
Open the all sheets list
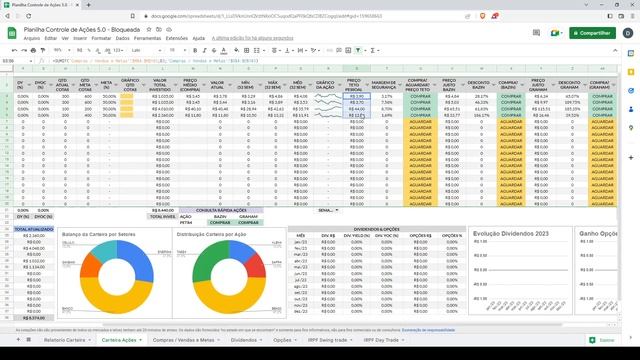pyautogui.click(x=29, y=340)
